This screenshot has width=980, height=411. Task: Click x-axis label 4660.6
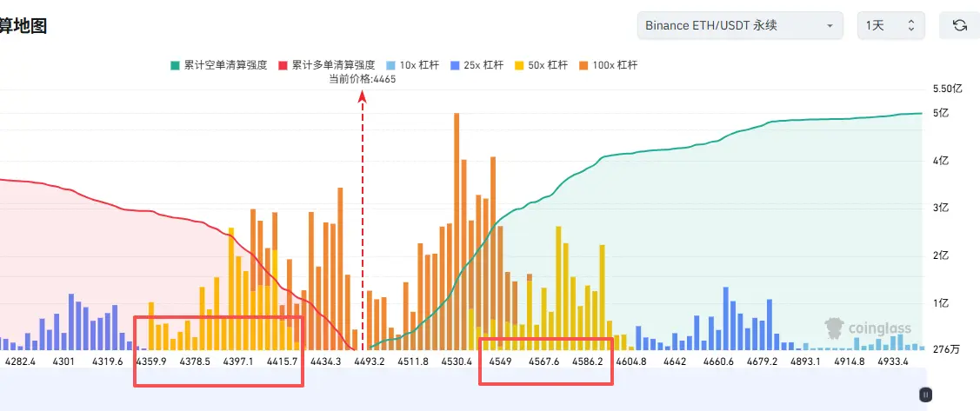[718, 361]
